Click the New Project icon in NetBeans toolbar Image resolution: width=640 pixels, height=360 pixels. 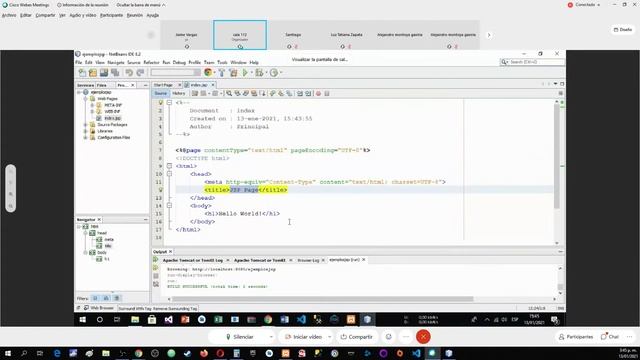point(93,73)
